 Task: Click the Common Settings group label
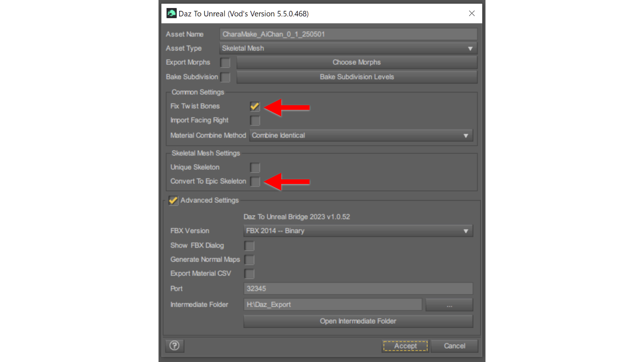pos(198,92)
